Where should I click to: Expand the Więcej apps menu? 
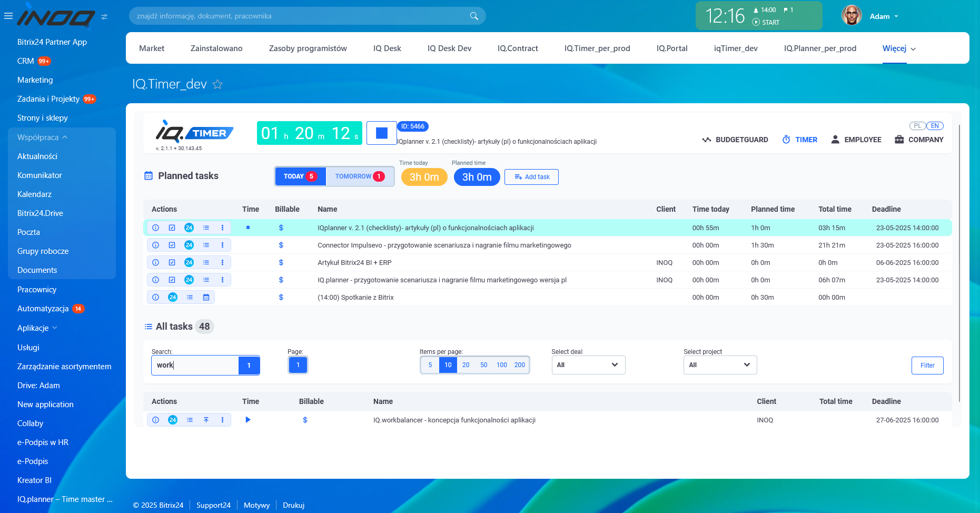(x=899, y=48)
